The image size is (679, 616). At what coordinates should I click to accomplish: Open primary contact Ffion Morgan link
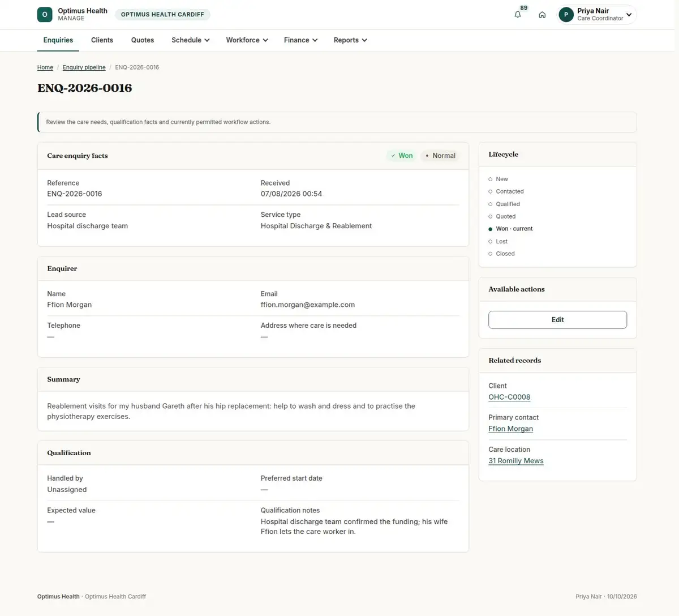point(510,429)
